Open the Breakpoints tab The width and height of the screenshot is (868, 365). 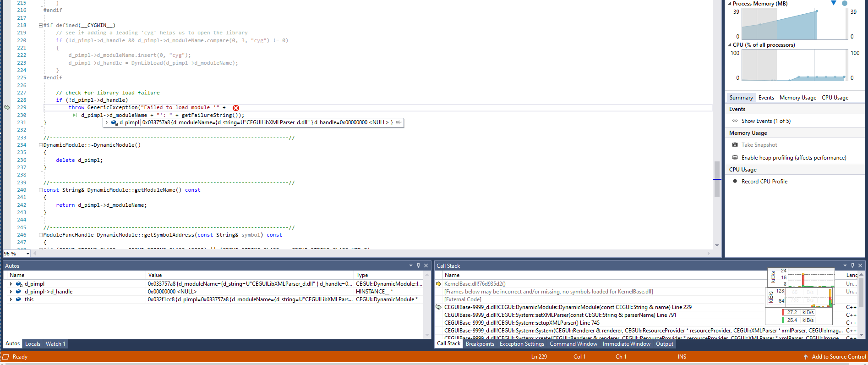480,344
